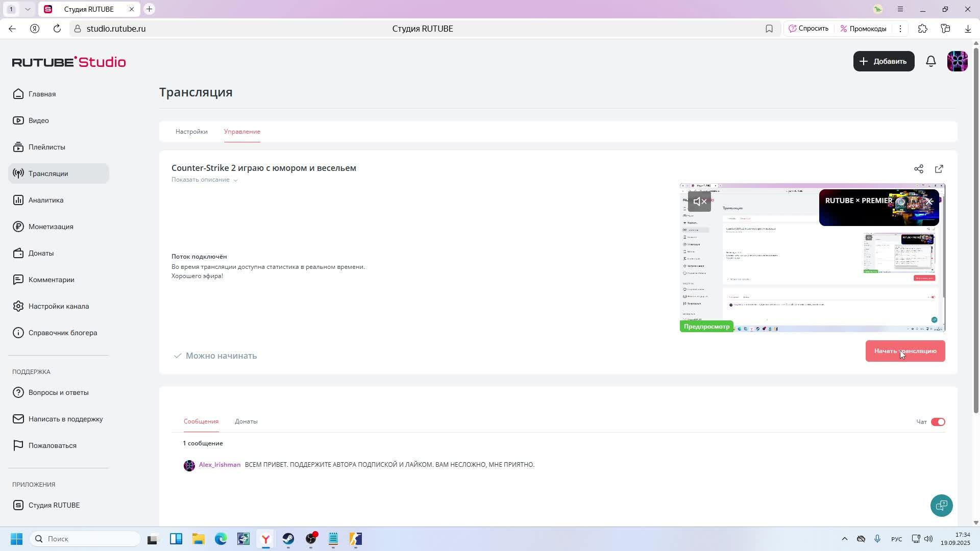Unmute the preview player sound

pyautogui.click(x=699, y=202)
